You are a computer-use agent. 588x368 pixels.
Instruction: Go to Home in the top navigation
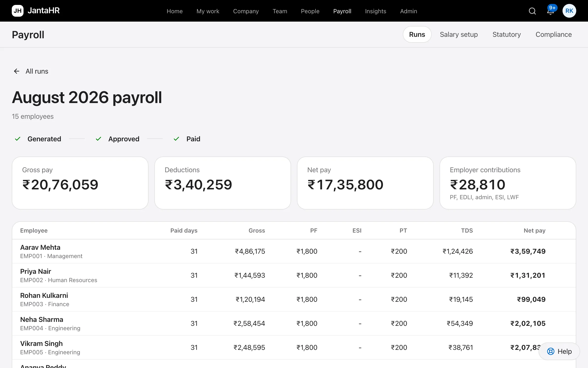click(x=175, y=11)
